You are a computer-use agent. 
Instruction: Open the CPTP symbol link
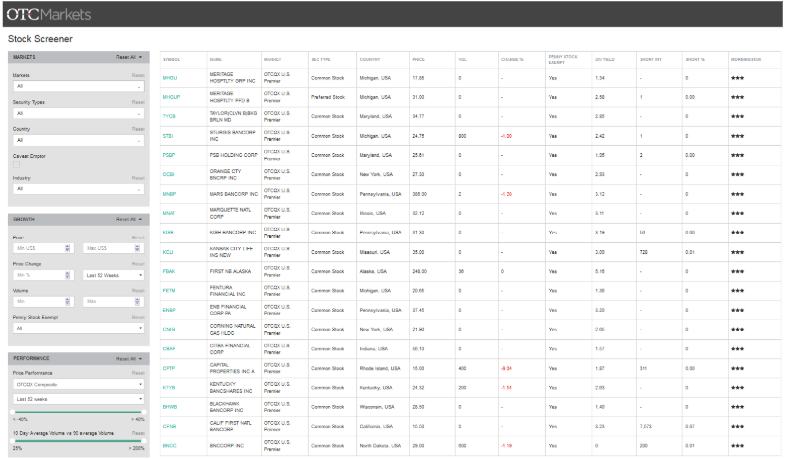169,368
